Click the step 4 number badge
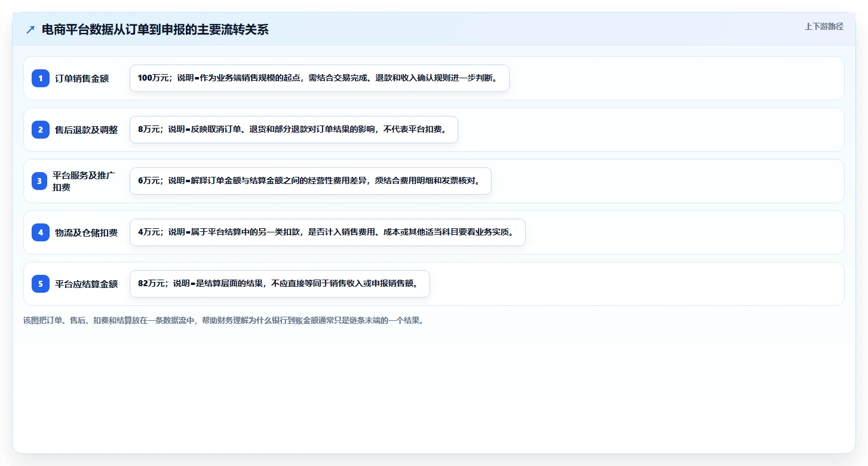 coord(41,232)
